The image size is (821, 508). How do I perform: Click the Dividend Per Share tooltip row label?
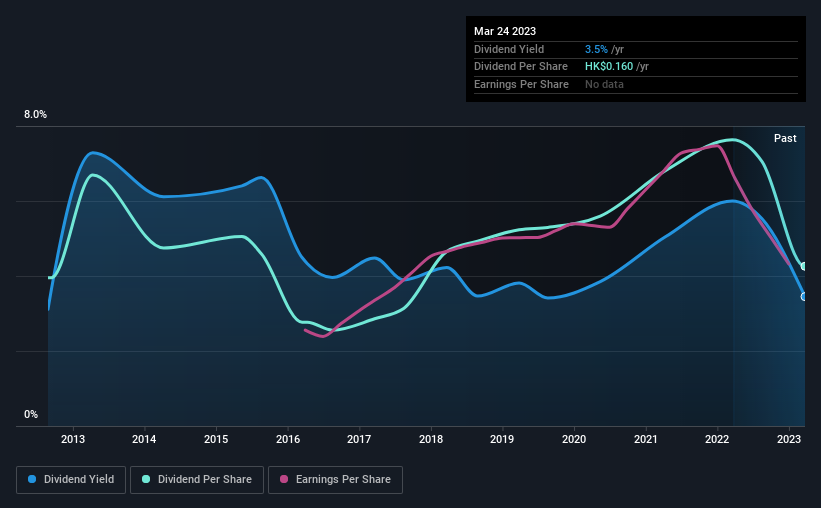[520, 67]
